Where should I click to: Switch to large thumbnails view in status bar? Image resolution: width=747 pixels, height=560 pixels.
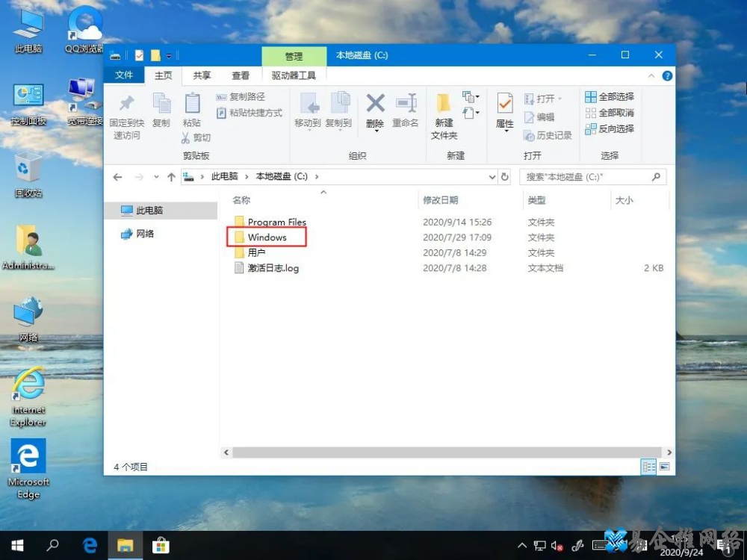pos(665,466)
